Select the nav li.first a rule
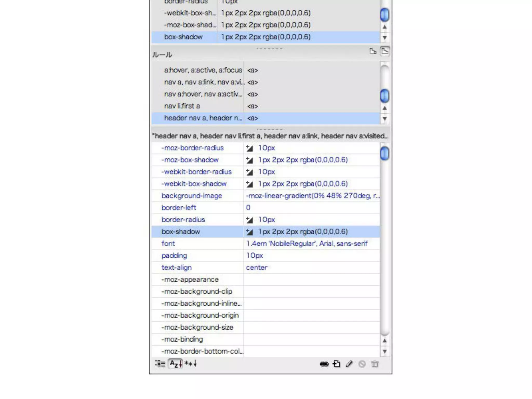 tap(182, 106)
